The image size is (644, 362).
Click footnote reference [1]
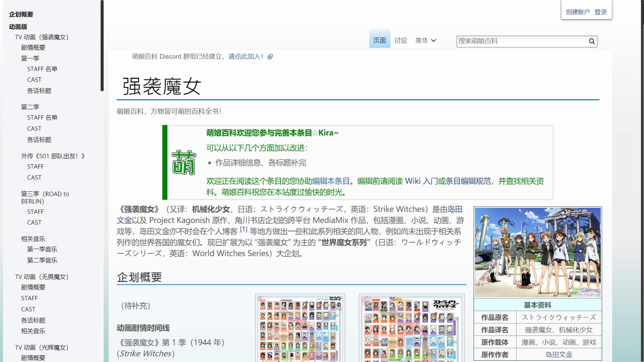(x=244, y=229)
